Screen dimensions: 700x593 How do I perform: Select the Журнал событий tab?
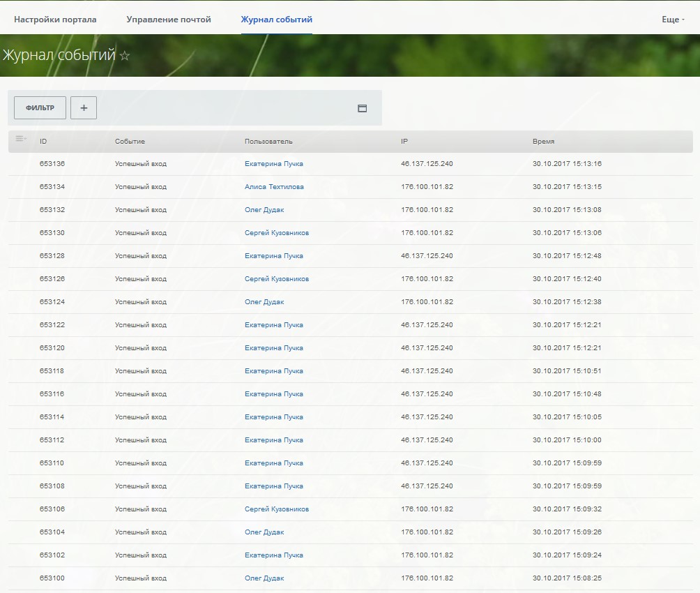pyautogui.click(x=276, y=20)
